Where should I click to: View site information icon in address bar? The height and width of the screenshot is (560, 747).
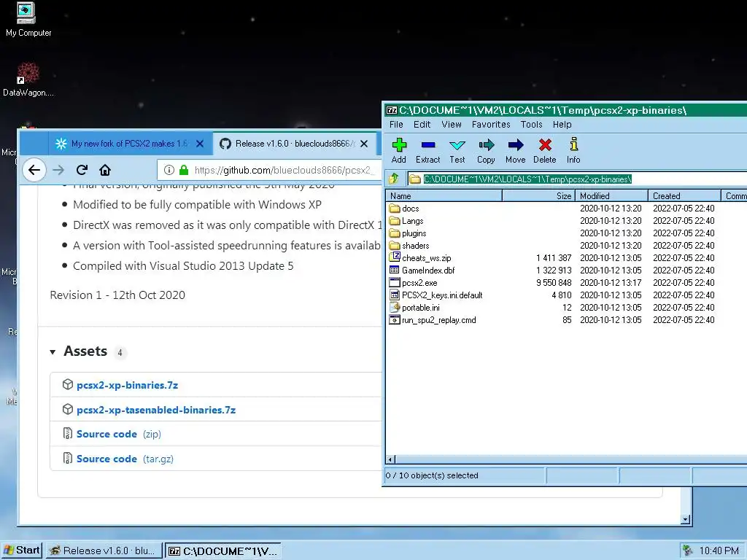pyautogui.click(x=169, y=170)
